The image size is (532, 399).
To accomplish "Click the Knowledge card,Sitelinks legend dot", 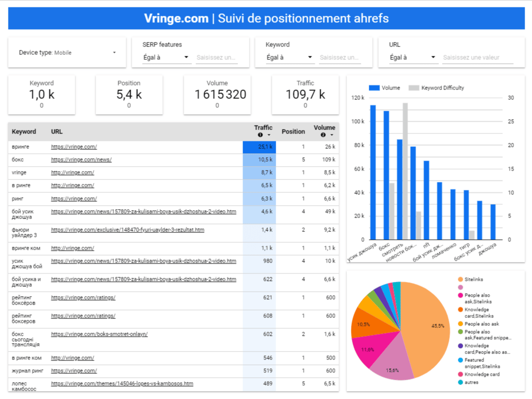I will coord(460,310).
